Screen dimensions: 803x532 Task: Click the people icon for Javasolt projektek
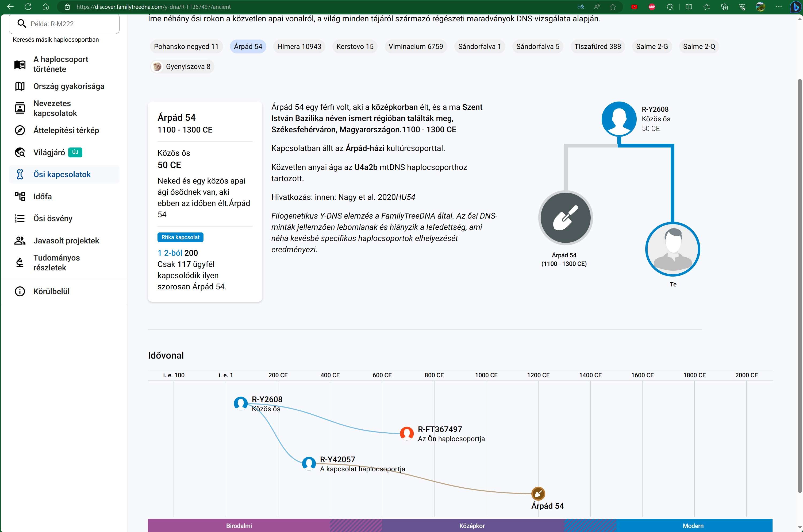click(x=20, y=240)
